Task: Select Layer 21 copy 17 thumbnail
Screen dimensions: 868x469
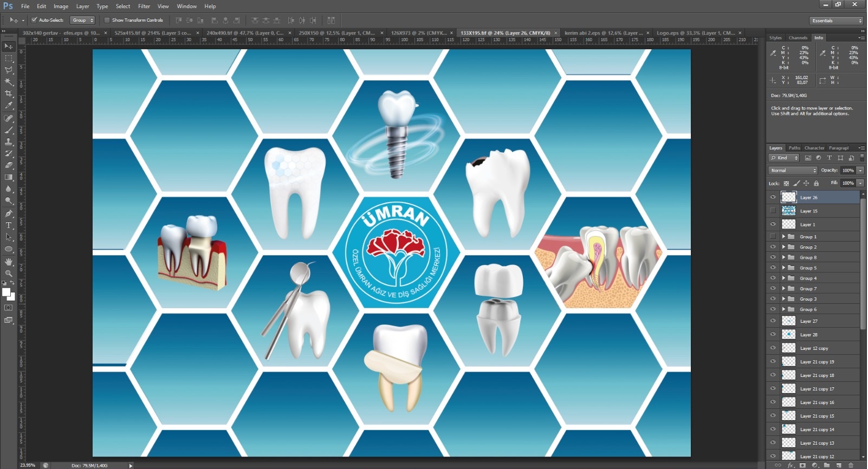Action: [789, 389]
